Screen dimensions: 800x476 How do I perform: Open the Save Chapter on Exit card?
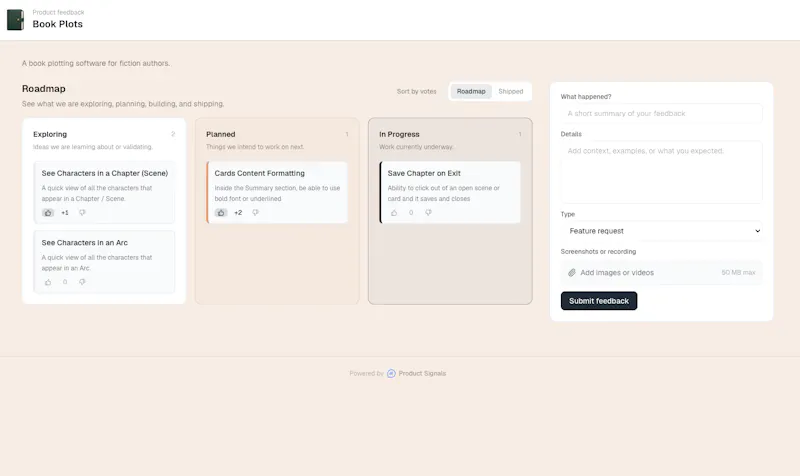(450, 192)
